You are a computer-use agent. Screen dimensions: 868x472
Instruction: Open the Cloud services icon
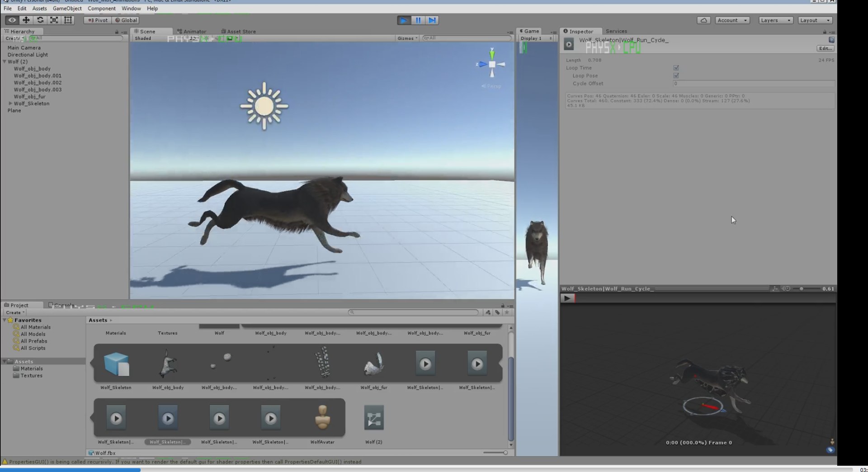703,20
